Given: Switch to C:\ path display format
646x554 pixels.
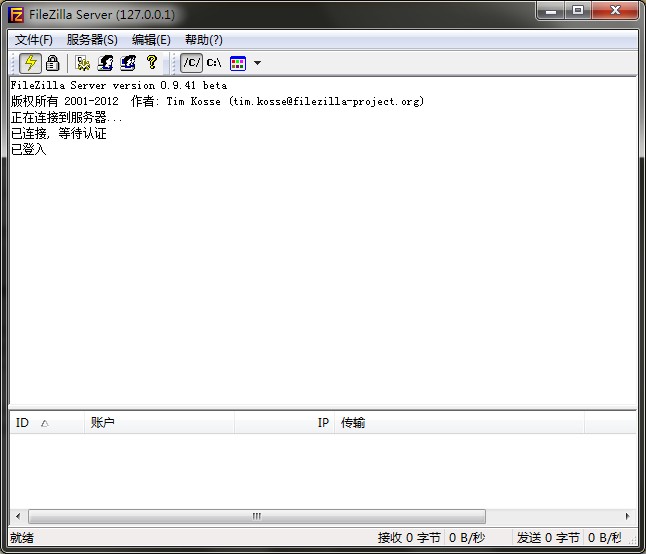Looking at the screenshot, I should click(214, 63).
